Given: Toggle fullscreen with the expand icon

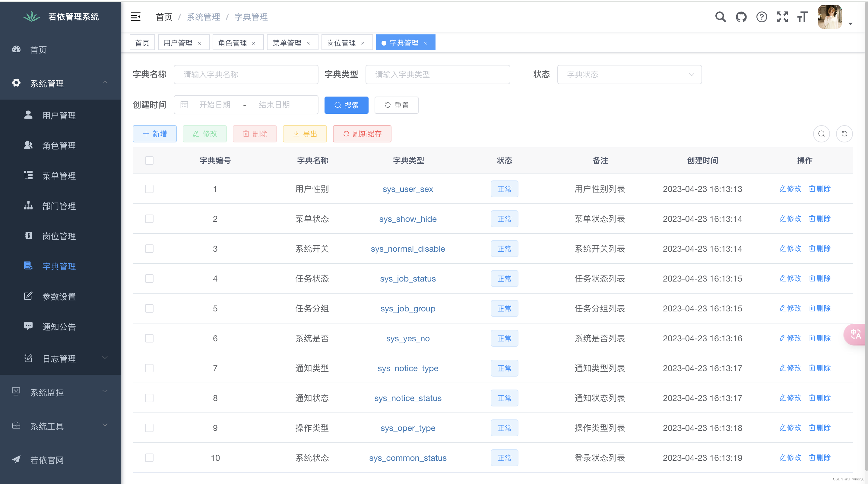Looking at the screenshot, I should pos(782,17).
